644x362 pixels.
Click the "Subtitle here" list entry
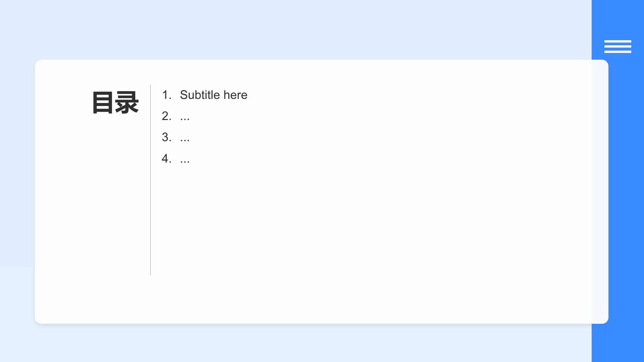click(x=213, y=95)
